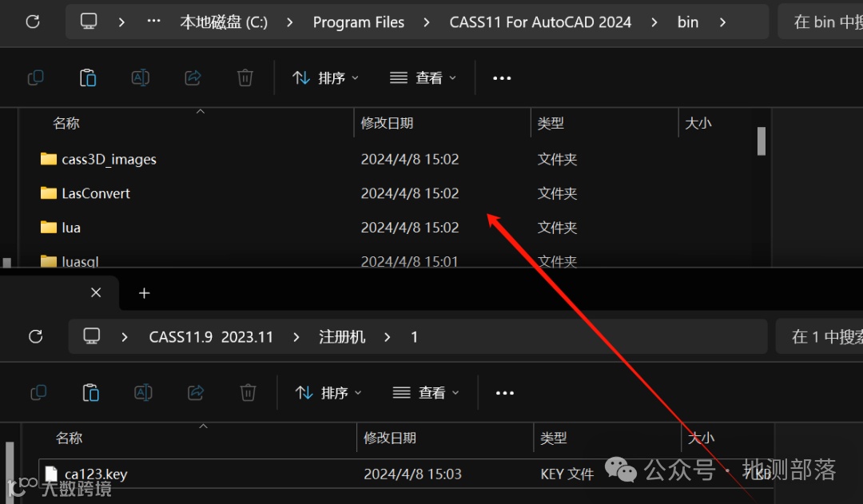The height and width of the screenshot is (504, 863).
Task: Click Rename icon in lower window toolbar
Action: click(143, 392)
